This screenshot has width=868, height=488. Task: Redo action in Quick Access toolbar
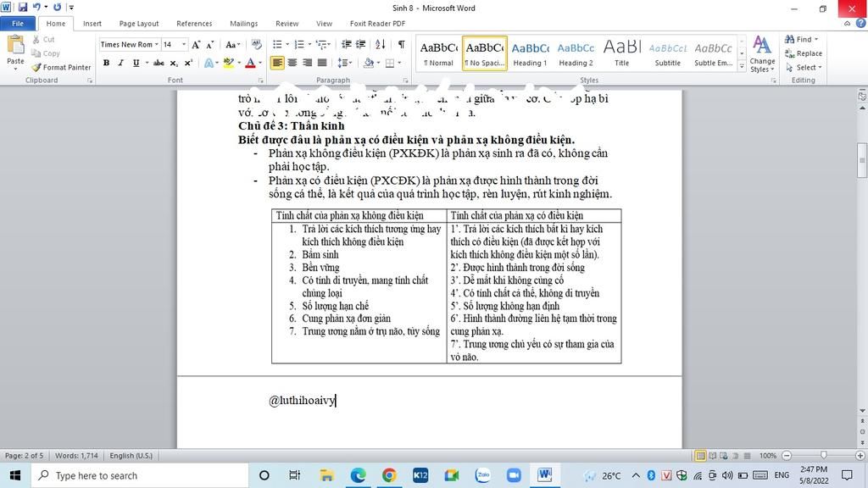[x=57, y=7]
